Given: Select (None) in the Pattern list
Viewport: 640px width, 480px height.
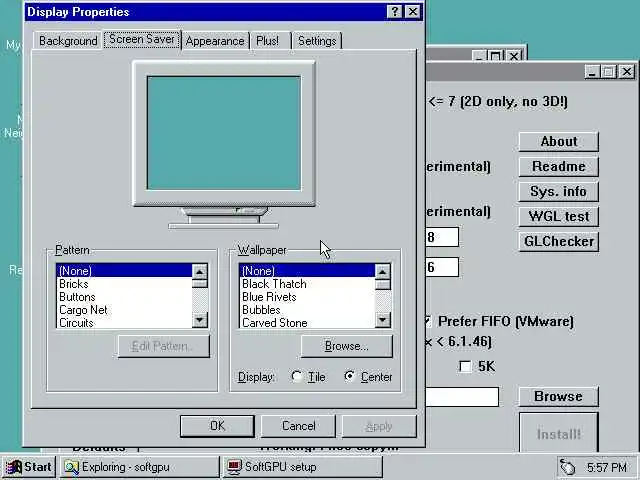Looking at the screenshot, I should point(124,271).
